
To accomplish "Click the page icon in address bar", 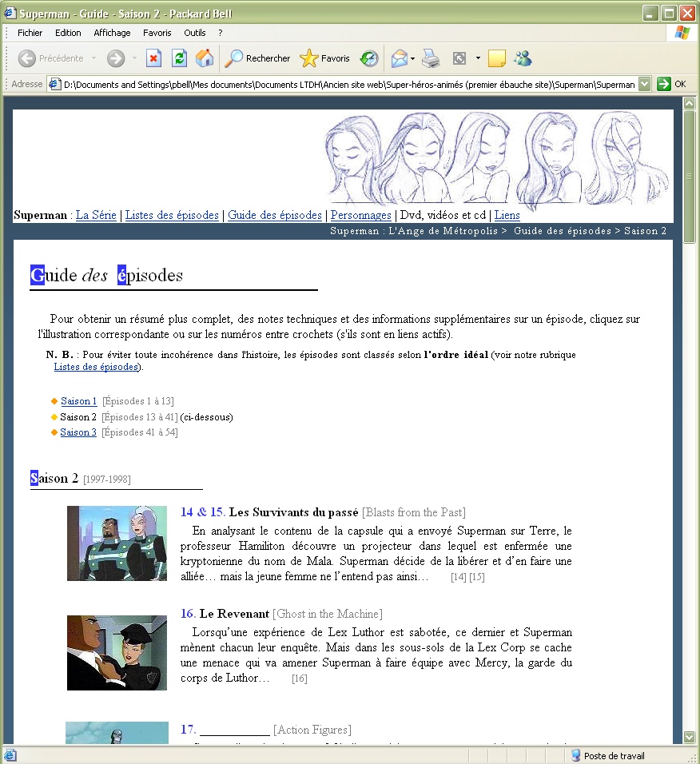I will (x=55, y=84).
